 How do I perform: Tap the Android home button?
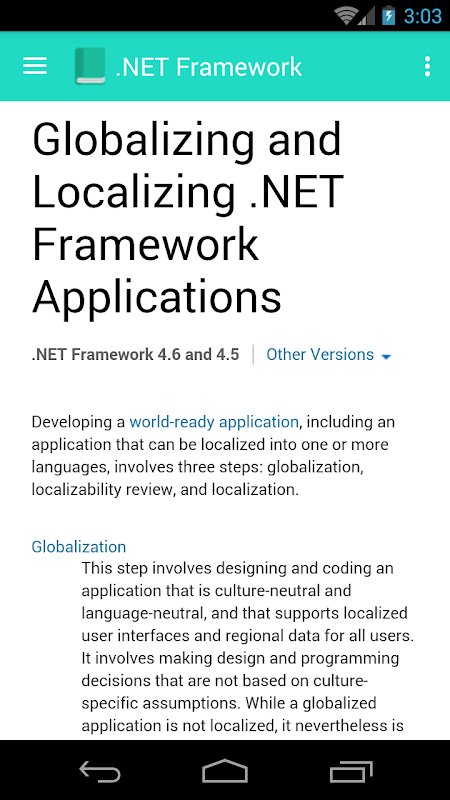tap(225, 770)
